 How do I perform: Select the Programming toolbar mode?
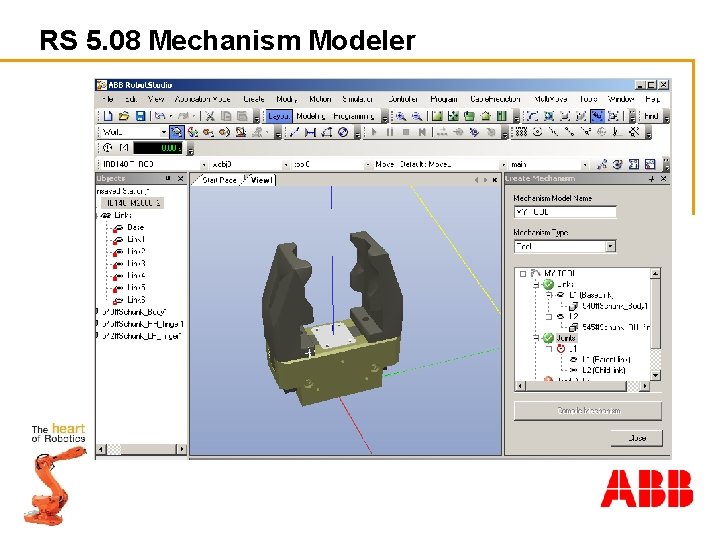pos(354,116)
